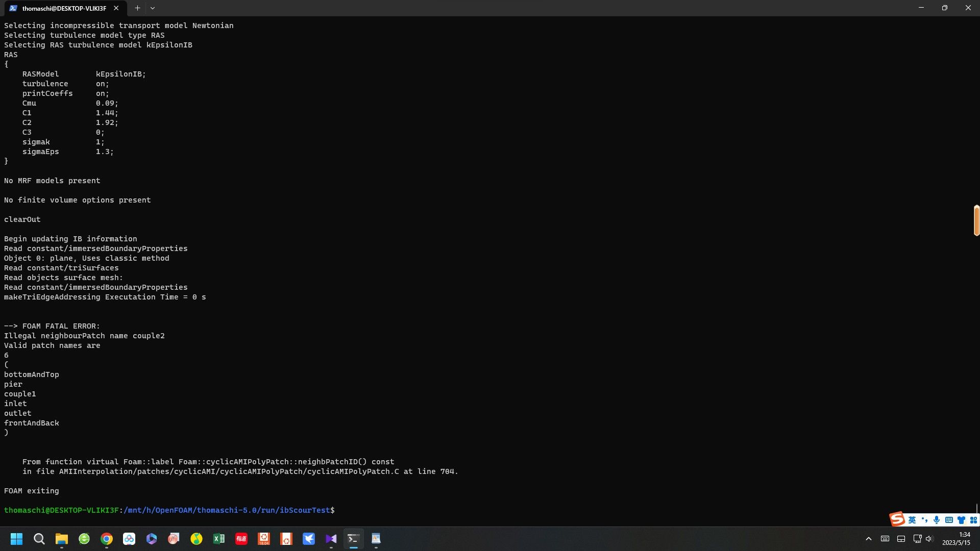Click the terminal vertical scrollbar thumb

point(976,220)
